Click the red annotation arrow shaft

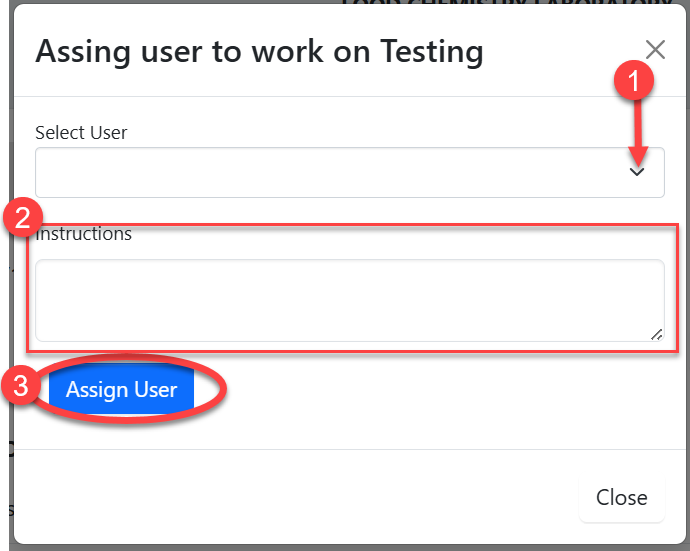click(635, 125)
